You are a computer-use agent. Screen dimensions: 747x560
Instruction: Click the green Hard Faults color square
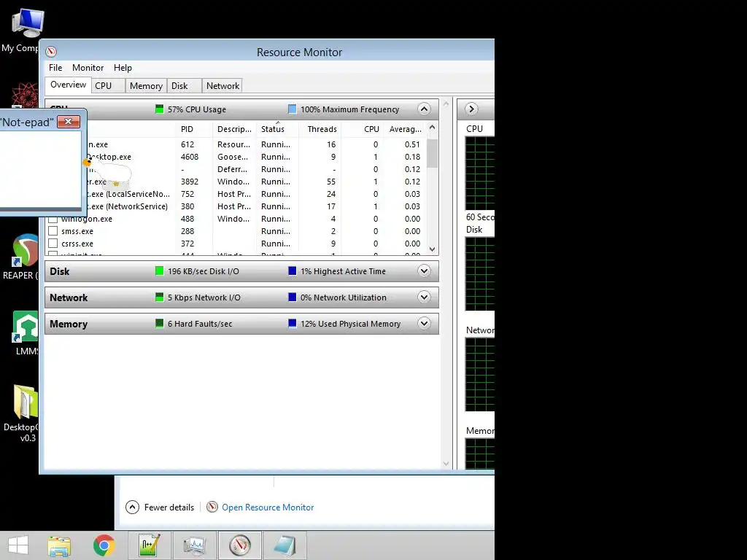coord(160,323)
